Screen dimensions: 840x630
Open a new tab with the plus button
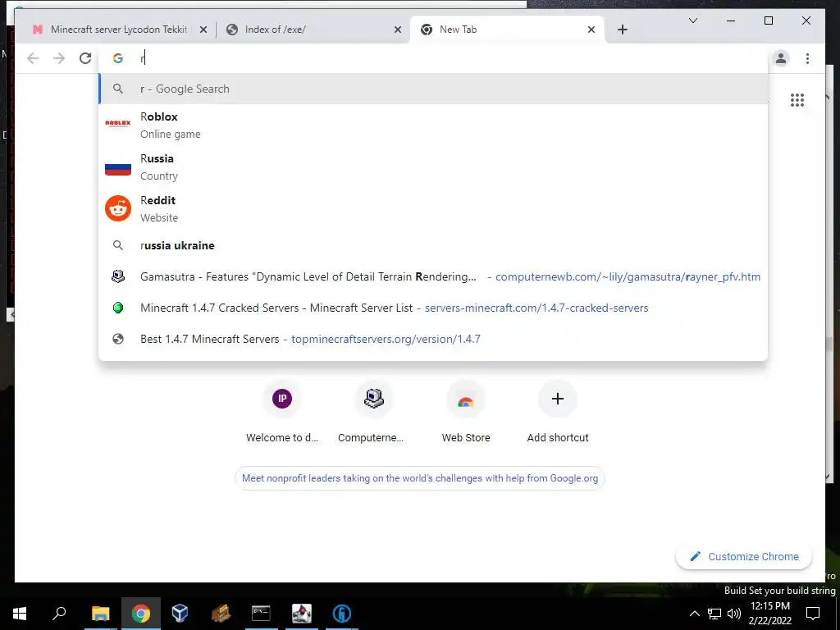coord(622,30)
